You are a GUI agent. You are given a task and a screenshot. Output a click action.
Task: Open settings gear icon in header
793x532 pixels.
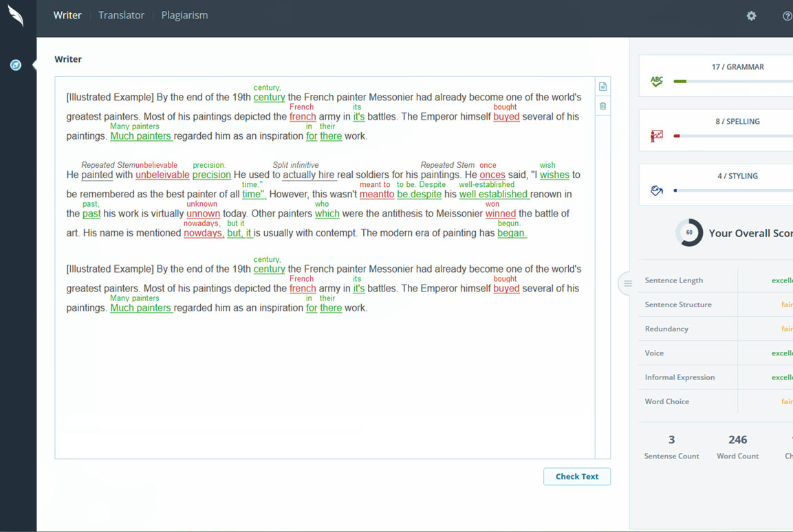752,16
